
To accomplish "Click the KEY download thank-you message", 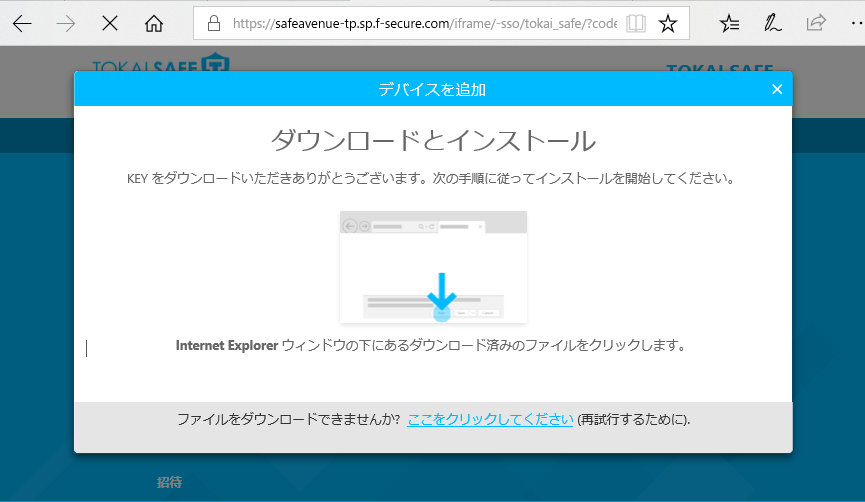I will click(x=431, y=178).
